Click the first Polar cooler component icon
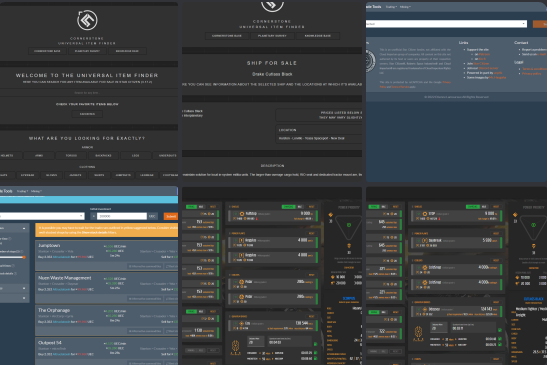The image size is (547, 365). pyautogui.click(x=241, y=282)
